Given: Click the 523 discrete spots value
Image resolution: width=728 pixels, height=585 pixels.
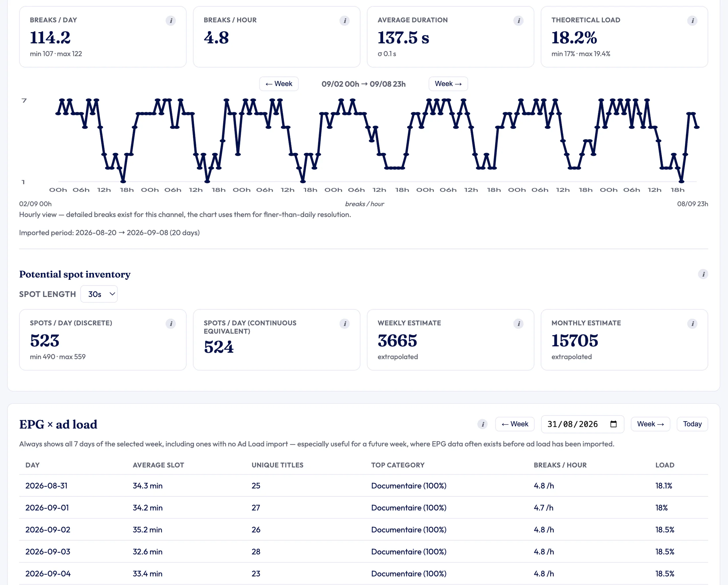Looking at the screenshot, I should [x=45, y=340].
